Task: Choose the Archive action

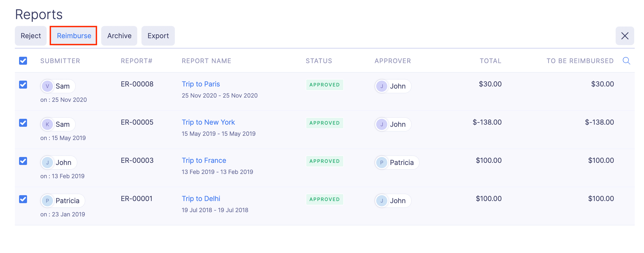Action: click(119, 36)
